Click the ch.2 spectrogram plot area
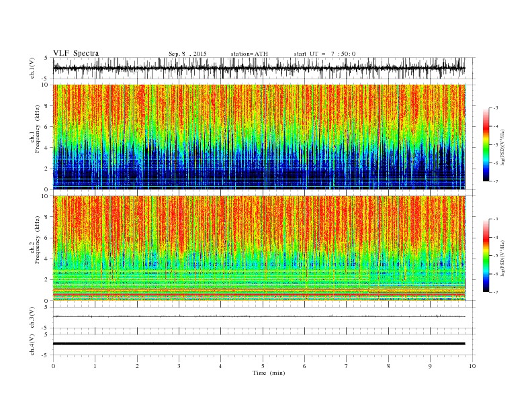The image size is (532, 411). pos(259,248)
